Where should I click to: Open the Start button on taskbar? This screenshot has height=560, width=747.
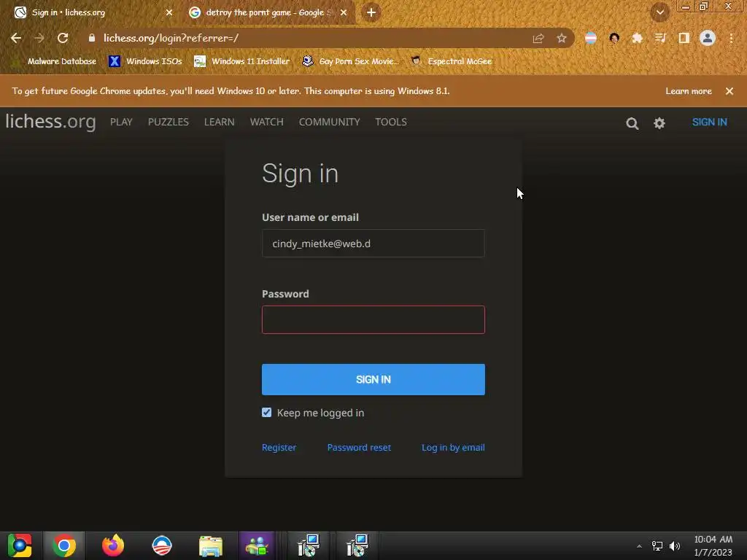(20, 545)
